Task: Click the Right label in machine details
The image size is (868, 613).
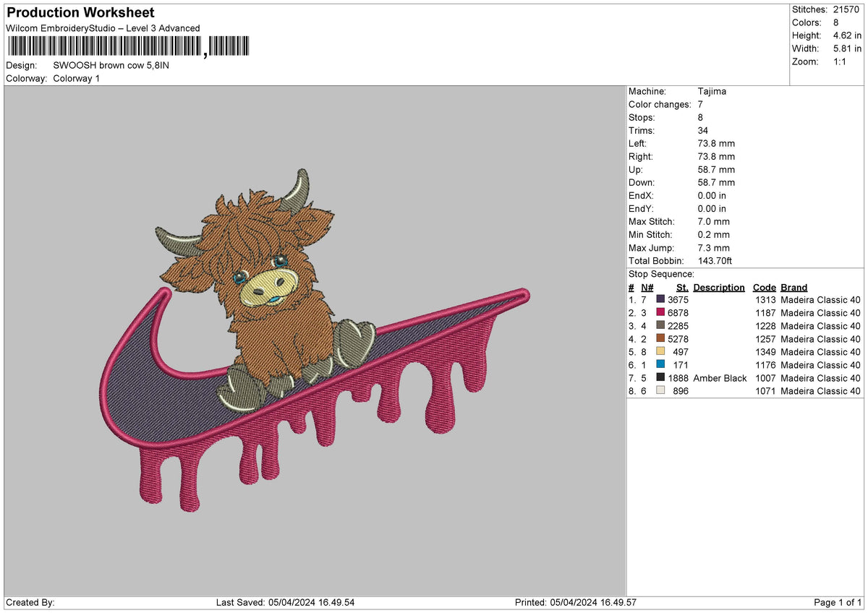Action: (x=641, y=157)
